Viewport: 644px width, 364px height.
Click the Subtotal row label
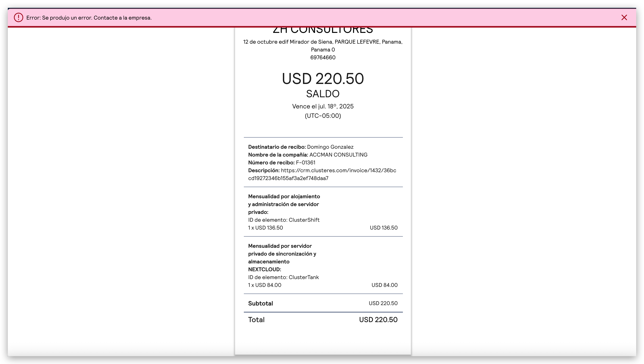260,303
